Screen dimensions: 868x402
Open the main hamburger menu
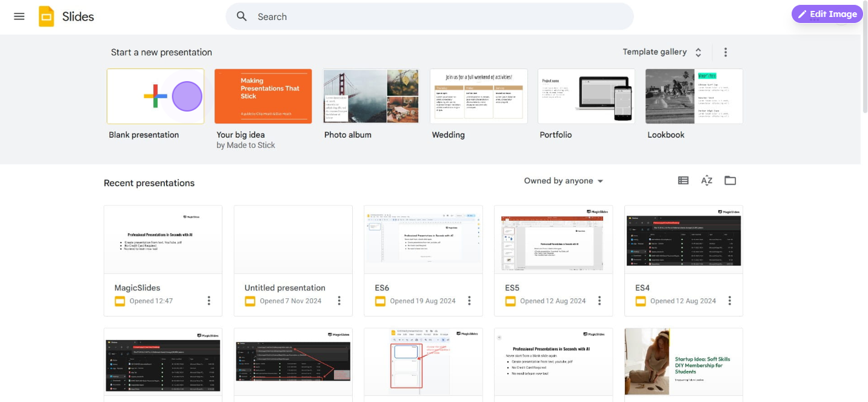[x=19, y=16]
